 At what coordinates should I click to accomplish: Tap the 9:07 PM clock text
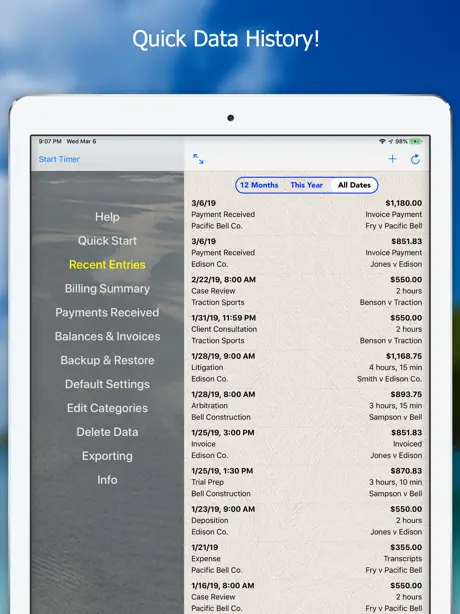(x=50, y=141)
